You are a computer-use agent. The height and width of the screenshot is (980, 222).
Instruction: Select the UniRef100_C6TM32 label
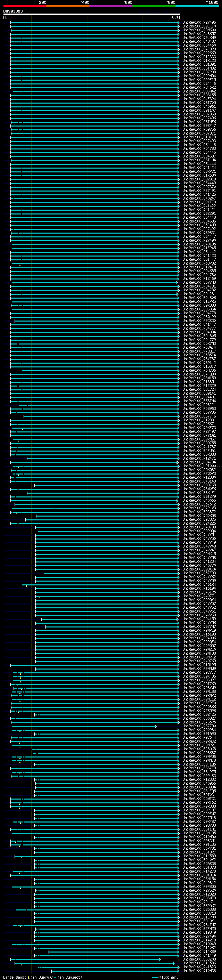[199, 68]
